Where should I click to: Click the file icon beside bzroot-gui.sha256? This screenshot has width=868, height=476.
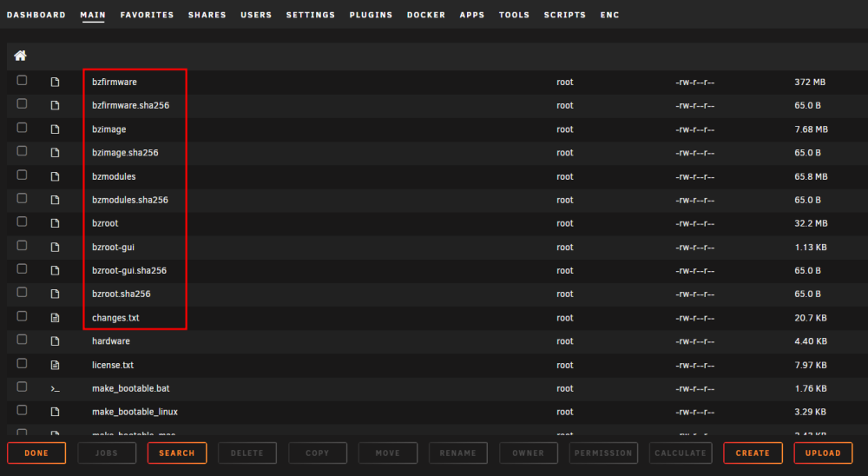55,270
